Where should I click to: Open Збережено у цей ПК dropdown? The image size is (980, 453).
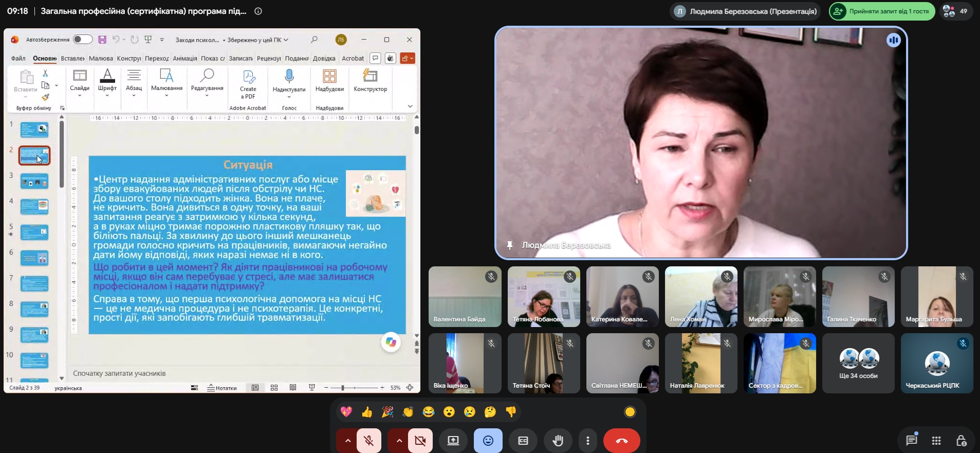257,40
